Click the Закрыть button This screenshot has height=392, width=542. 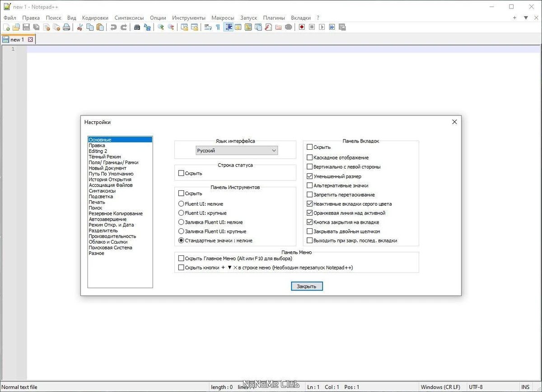[307, 286]
